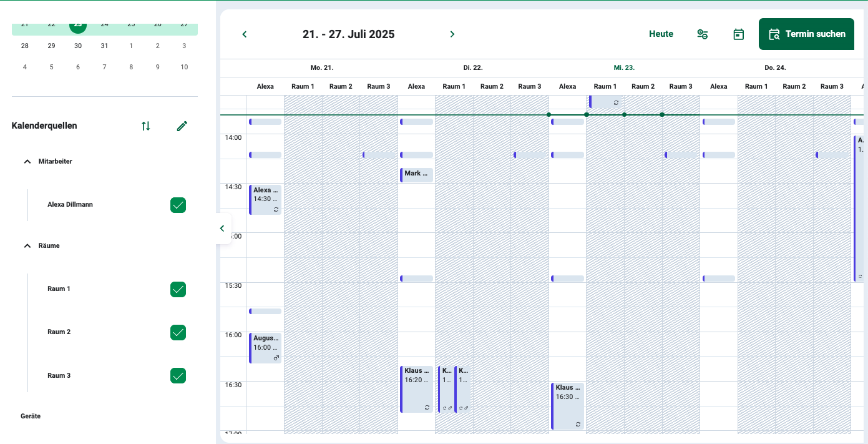Click the 14:30 time label
Image resolution: width=868 pixels, height=444 pixels.
(x=233, y=187)
